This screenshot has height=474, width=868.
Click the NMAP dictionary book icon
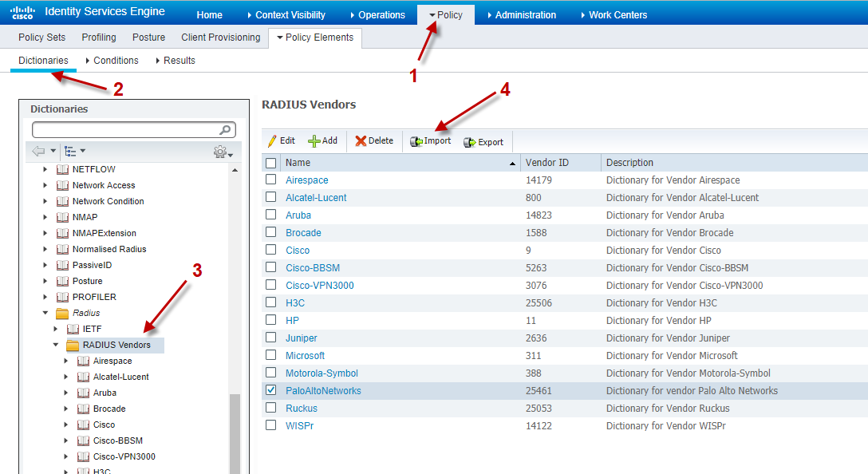tap(62, 218)
